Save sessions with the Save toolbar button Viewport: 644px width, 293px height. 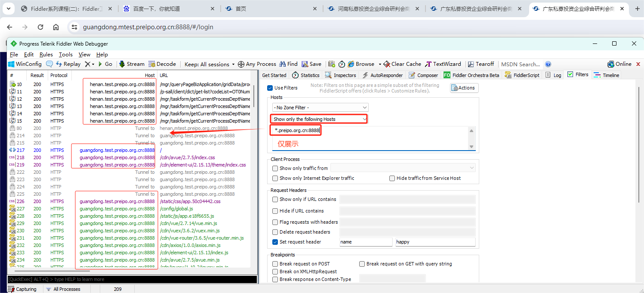click(x=311, y=64)
